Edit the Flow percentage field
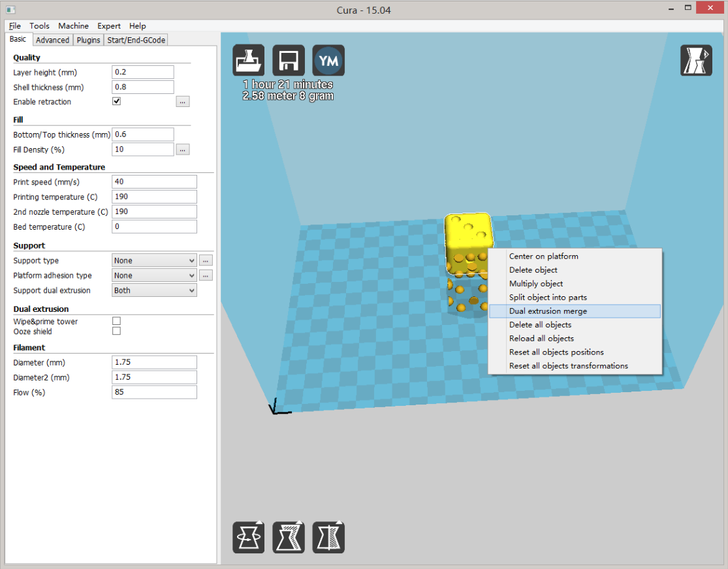This screenshot has height=569, width=728. [154, 392]
